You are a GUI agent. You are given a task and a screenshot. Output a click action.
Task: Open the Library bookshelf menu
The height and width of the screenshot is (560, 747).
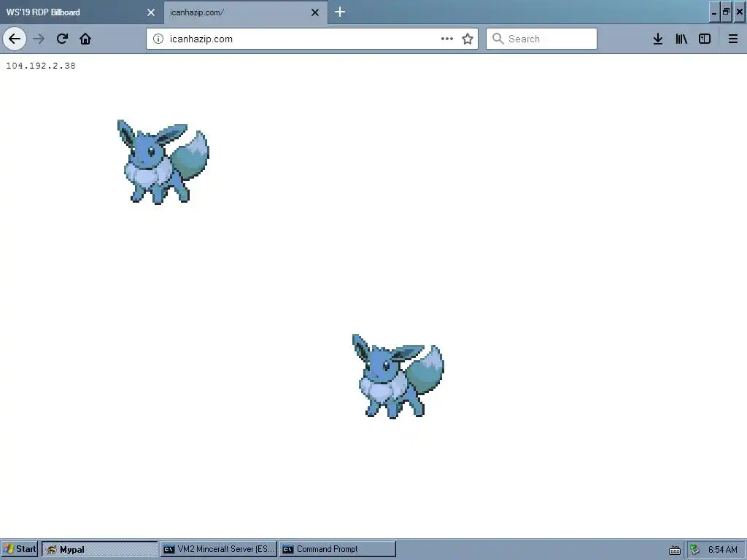click(x=681, y=39)
